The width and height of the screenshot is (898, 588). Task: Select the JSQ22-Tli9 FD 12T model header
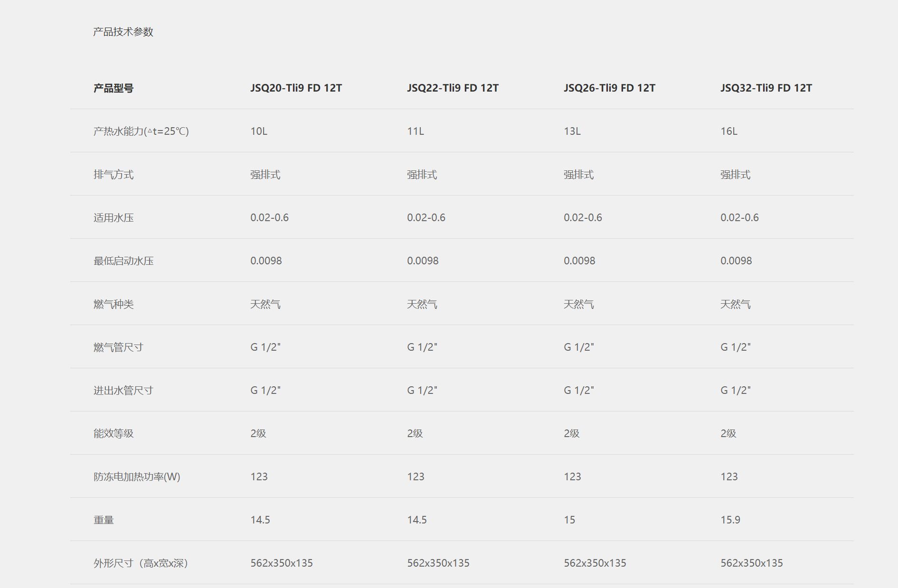point(453,88)
